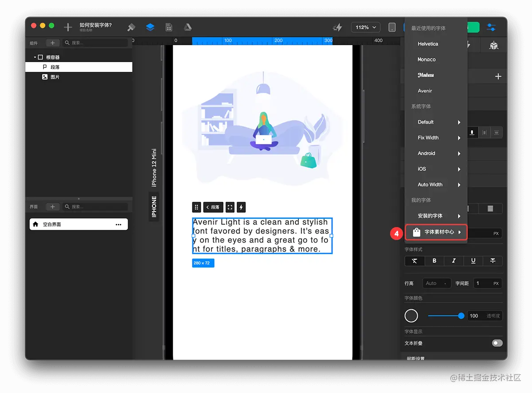
Task: Open the blue sliders settings icon
Action: point(491,27)
